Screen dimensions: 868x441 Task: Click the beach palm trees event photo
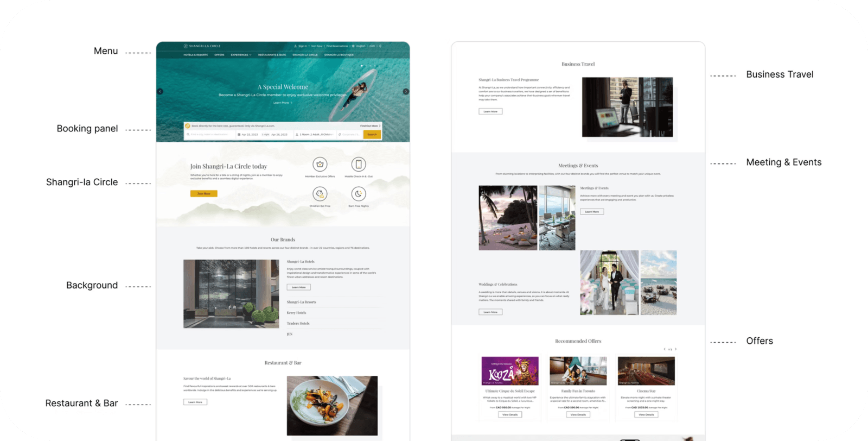tap(508, 218)
